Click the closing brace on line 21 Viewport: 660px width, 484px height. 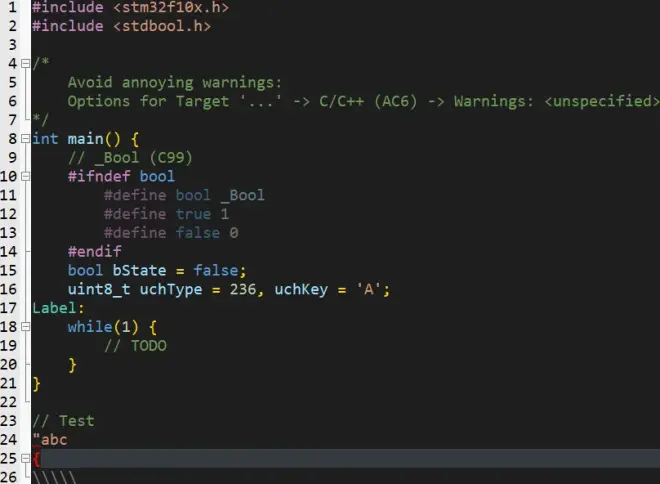[x=37, y=384]
